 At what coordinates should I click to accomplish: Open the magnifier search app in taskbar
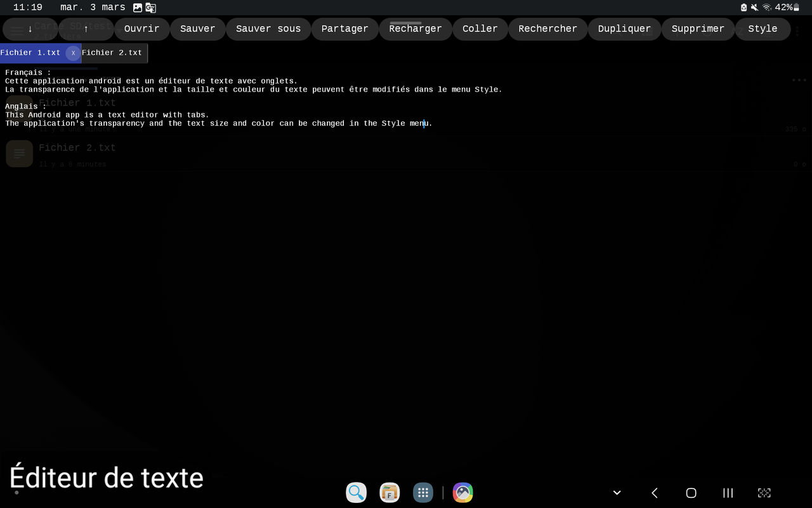tap(356, 493)
